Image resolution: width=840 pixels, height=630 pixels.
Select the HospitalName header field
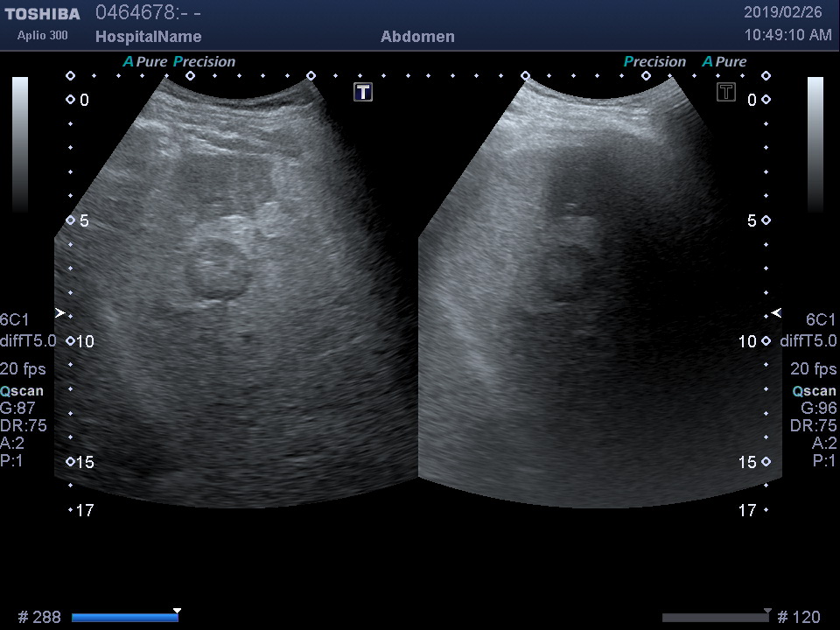coord(148,37)
